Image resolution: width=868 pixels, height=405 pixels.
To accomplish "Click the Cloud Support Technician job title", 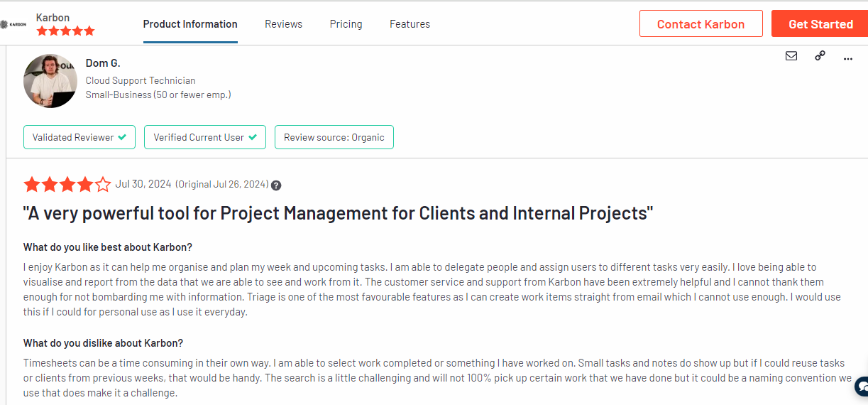I will (x=141, y=80).
